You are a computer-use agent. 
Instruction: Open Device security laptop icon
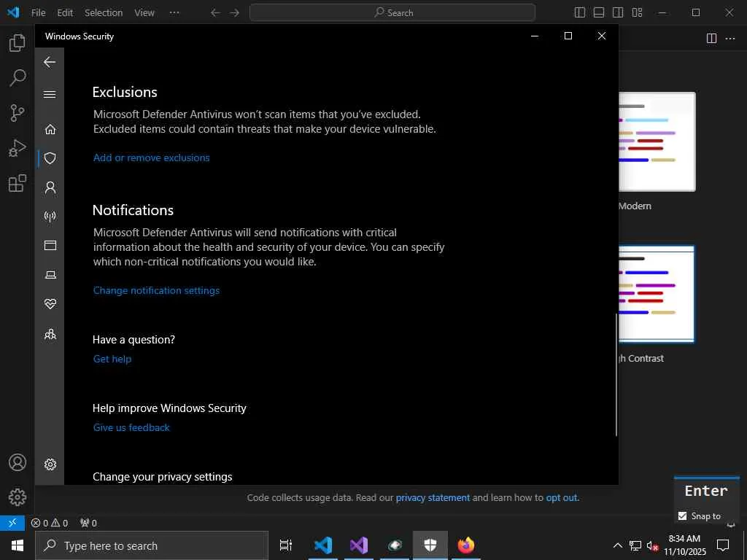[50, 275]
